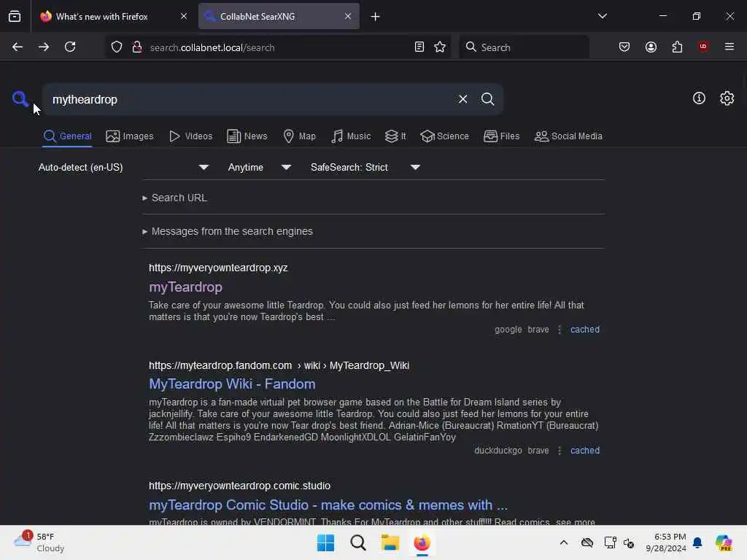Screen dimensions: 747x560
Task: Go back with browser back arrow
Action: (x=18, y=47)
